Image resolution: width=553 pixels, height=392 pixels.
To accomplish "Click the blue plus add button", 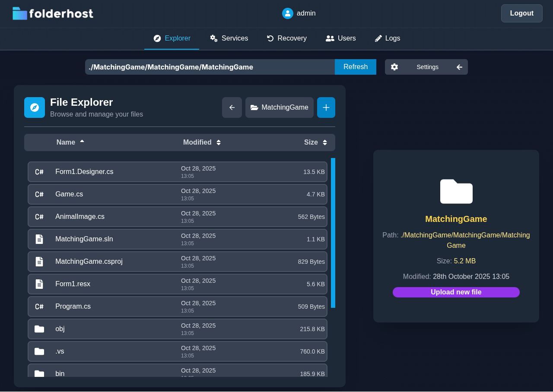I will [x=326, y=107].
